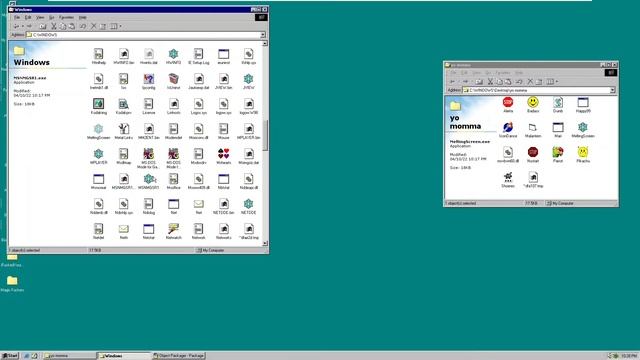Viewport: 640px width, 360px height.
Task: Expand Address bar dropdown in yo momma window
Action: [x=612, y=90]
